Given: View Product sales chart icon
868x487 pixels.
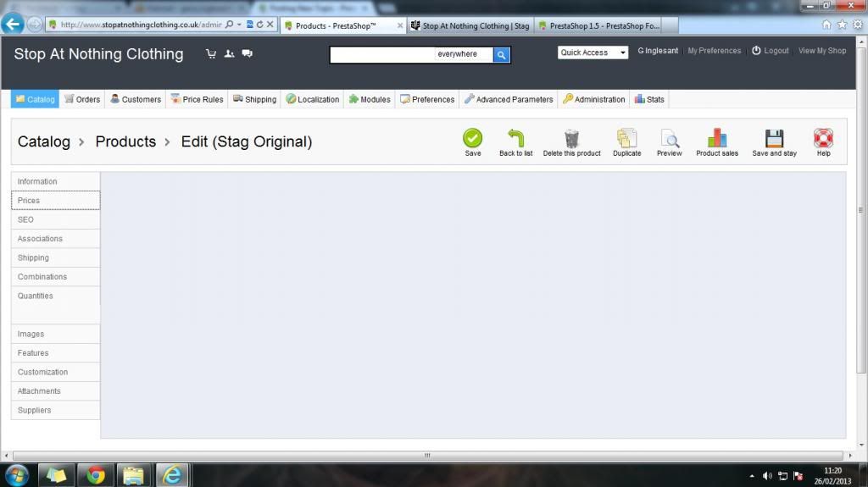Looking at the screenshot, I should [x=716, y=138].
